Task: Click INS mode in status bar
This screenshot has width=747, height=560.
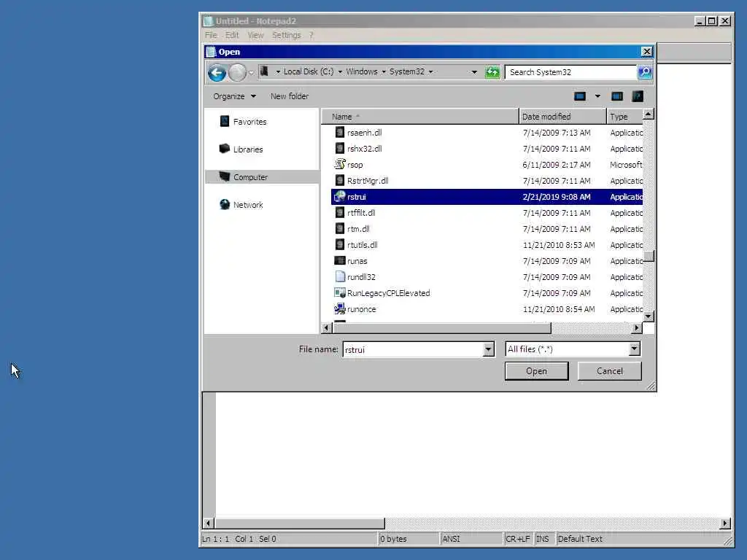Action: point(543,539)
